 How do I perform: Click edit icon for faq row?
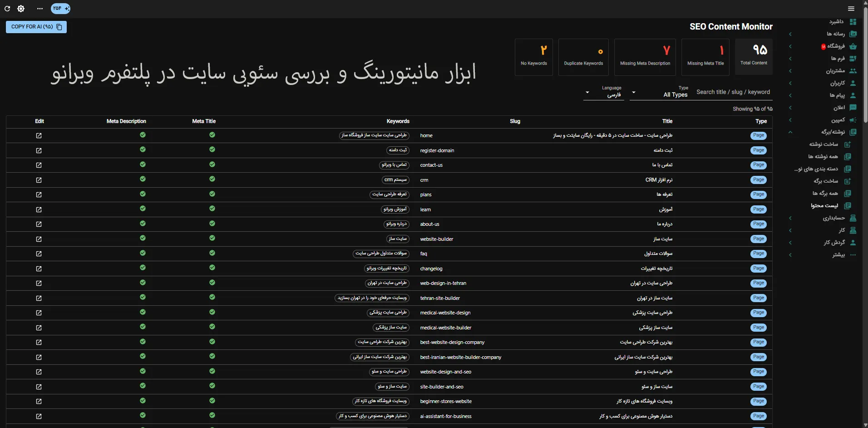tap(39, 254)
